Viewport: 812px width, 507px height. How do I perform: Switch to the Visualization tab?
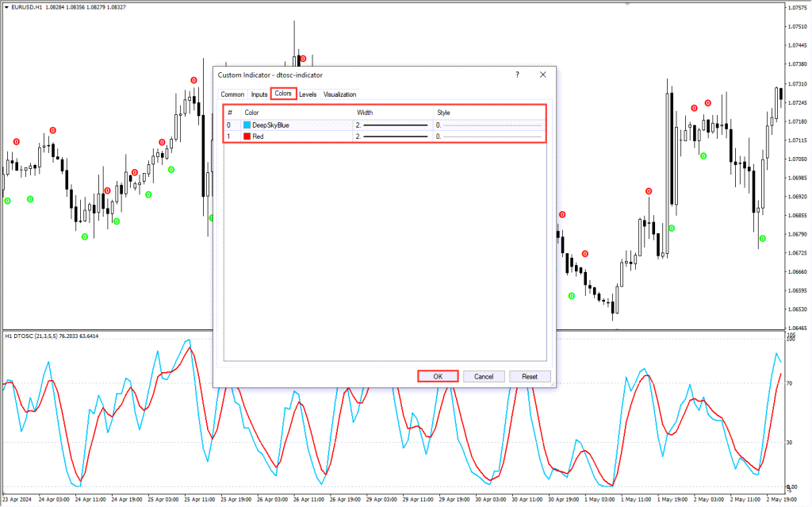[339, 94]
